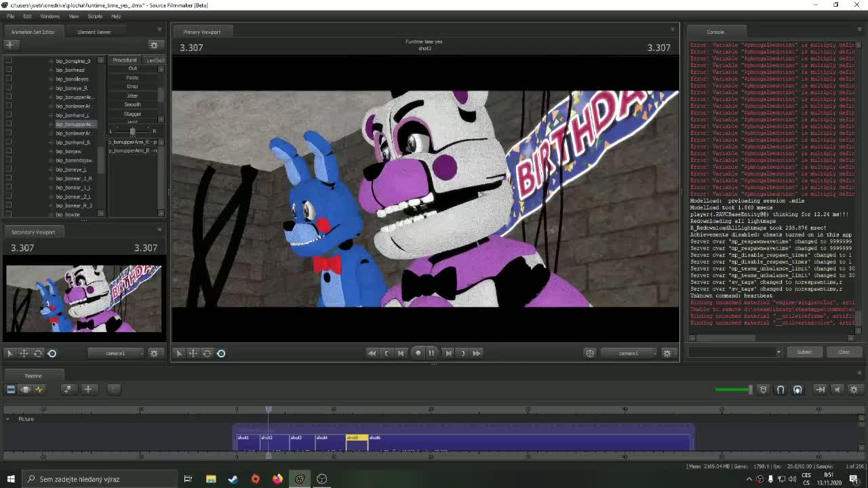Screen dimensions: 868x488
Task: Pause playback
Action: [431, 353]
